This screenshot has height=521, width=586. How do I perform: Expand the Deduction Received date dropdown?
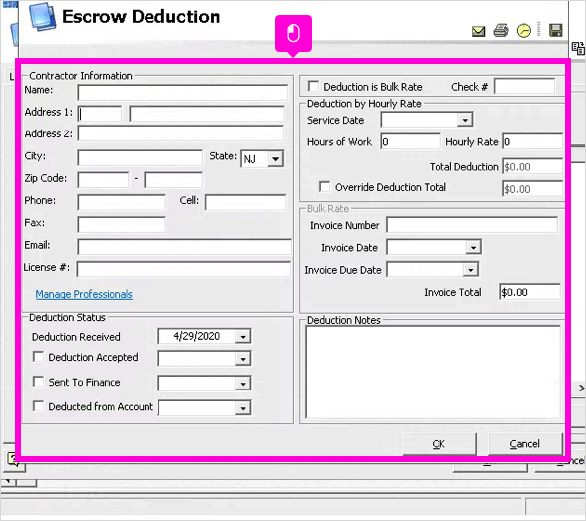point(243,336)
